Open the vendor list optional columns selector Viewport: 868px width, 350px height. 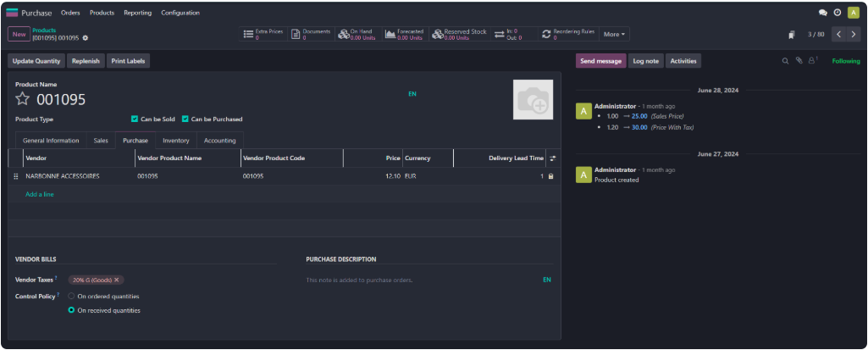(x=552, y=158)
